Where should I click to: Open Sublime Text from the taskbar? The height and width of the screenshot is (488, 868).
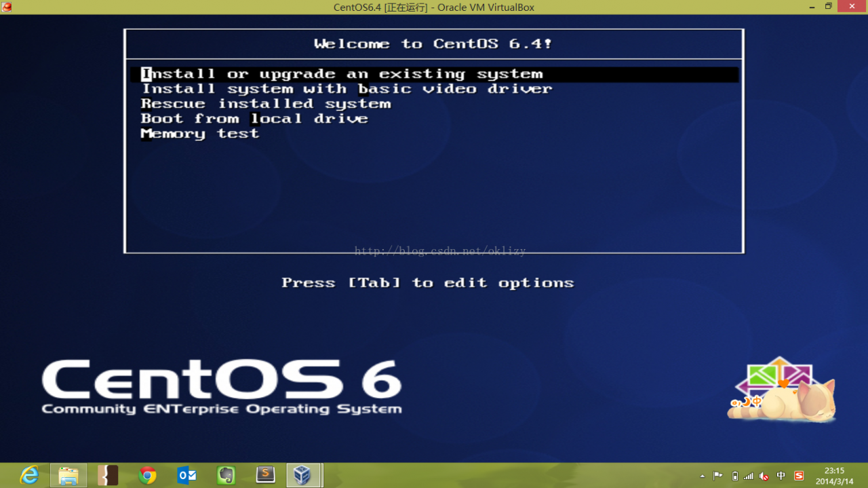[x=265, y=475]
